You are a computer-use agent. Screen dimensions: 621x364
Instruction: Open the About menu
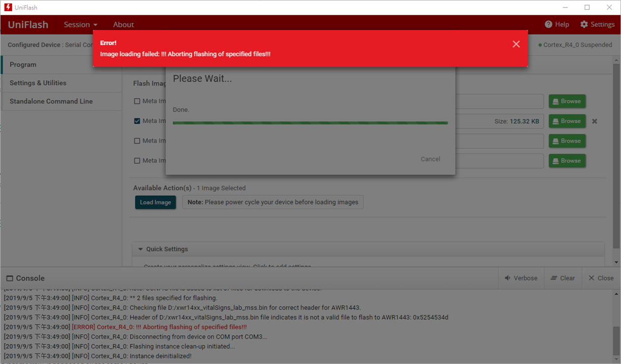[x=123, y=24]
